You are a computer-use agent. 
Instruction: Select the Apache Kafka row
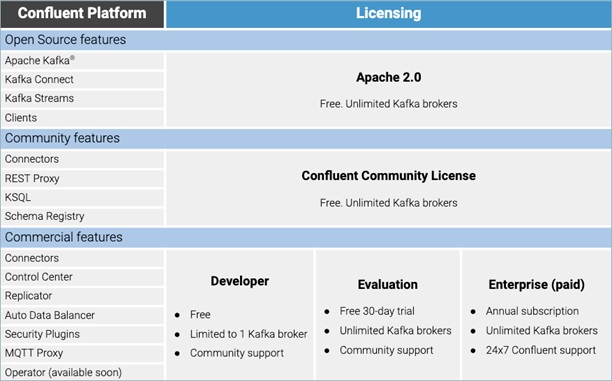pos(82,61)
